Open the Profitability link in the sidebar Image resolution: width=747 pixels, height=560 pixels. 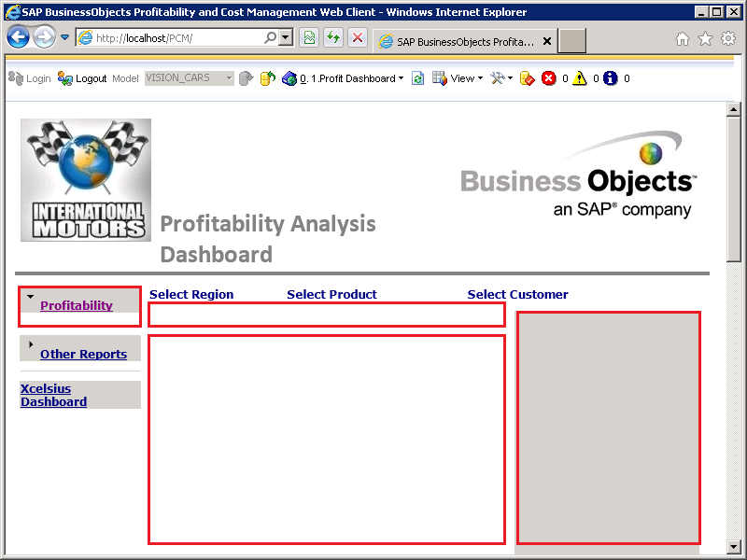point(77,306)
